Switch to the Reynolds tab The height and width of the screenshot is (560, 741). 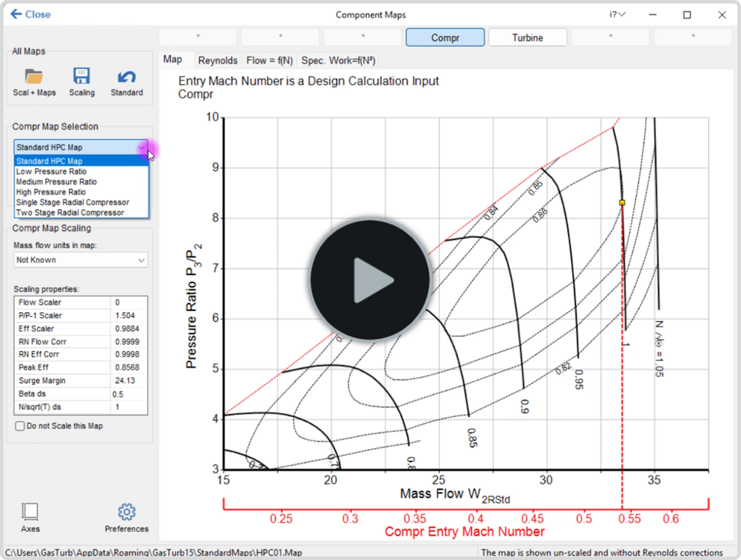tap(218, 61)
